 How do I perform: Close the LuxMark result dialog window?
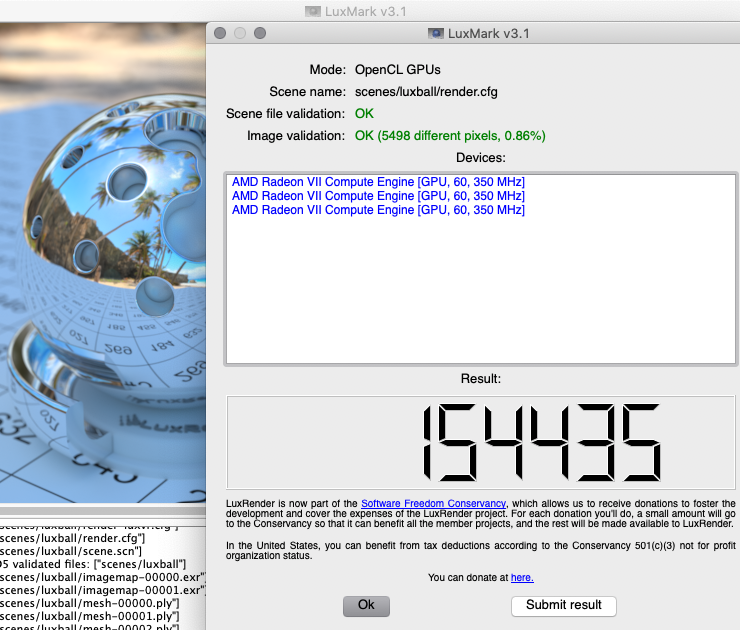[x=220, y=33]
